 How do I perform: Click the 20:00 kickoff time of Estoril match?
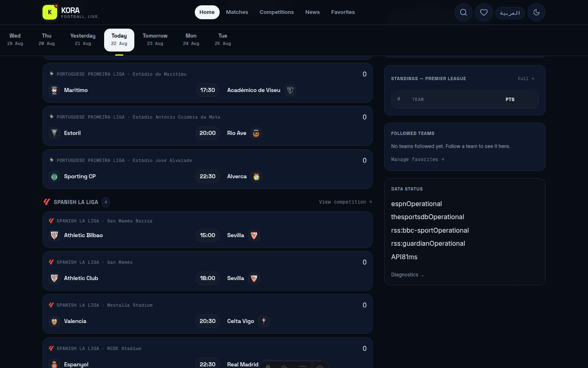click(x=207, y=133)
